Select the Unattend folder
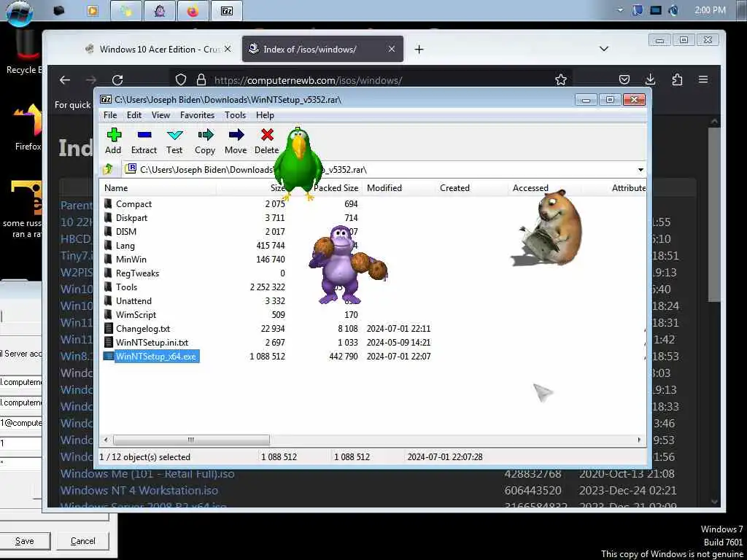 [x=134, y=300]
